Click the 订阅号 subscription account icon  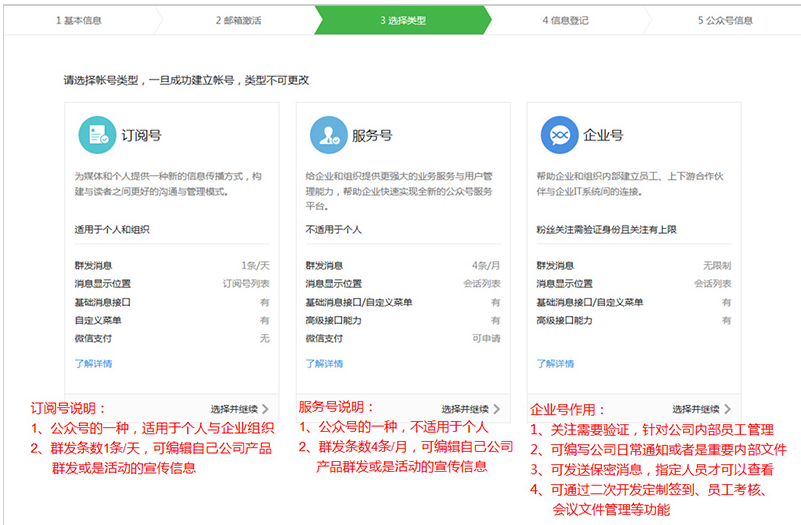(x=96, y=135)
